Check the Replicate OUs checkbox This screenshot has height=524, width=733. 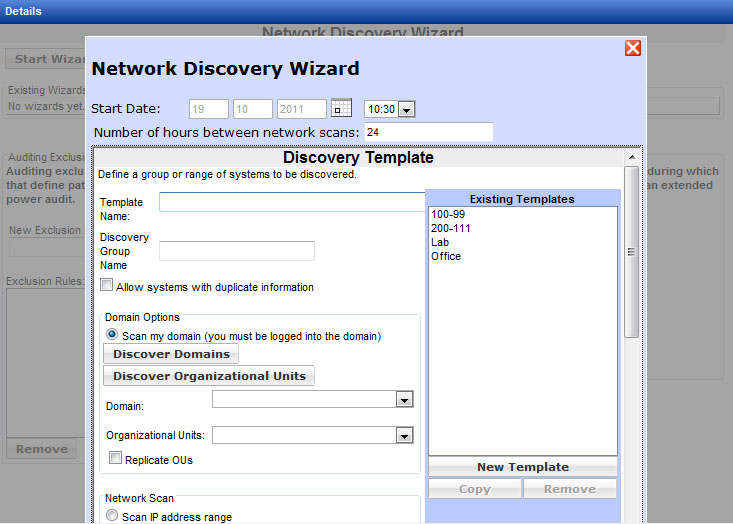pyautogui.click(x=116, y=459)
